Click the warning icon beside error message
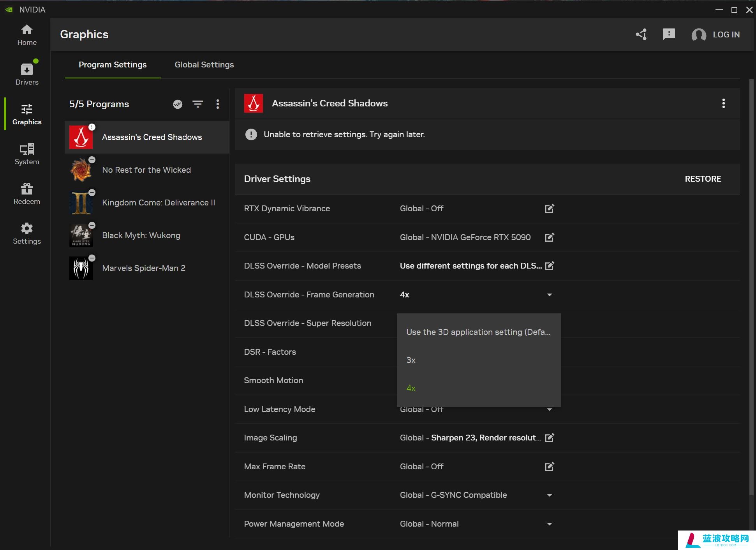This screenshot has height=550, width=756. click(x=251, y=134)
